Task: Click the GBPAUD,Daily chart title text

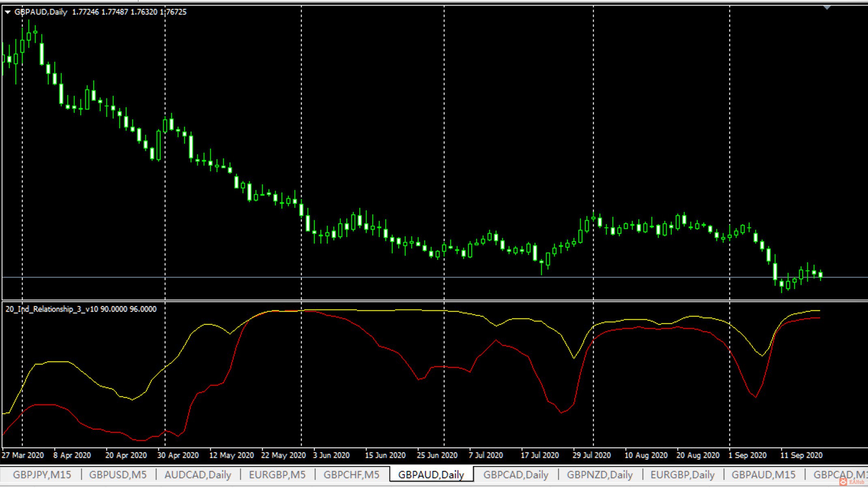Action: click(41, 12)
